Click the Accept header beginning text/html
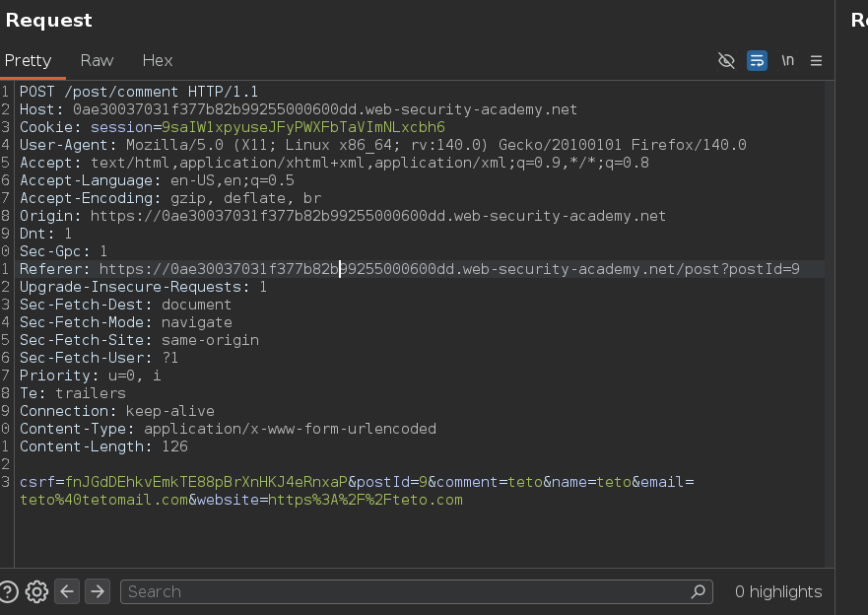 click(x=334, y=163)
